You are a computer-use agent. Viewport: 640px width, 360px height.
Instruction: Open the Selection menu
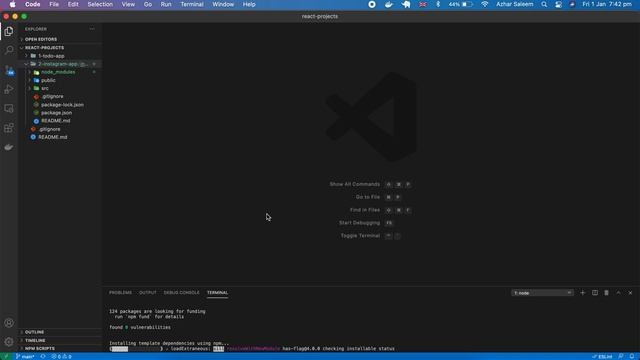(100, 4)
